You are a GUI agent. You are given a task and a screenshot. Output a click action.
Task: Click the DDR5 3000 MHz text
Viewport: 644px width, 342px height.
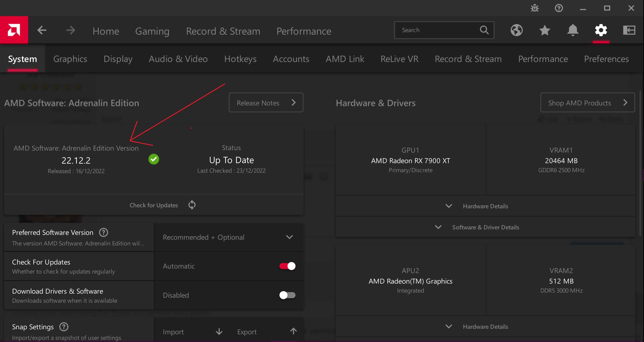(x=561, y=291)
